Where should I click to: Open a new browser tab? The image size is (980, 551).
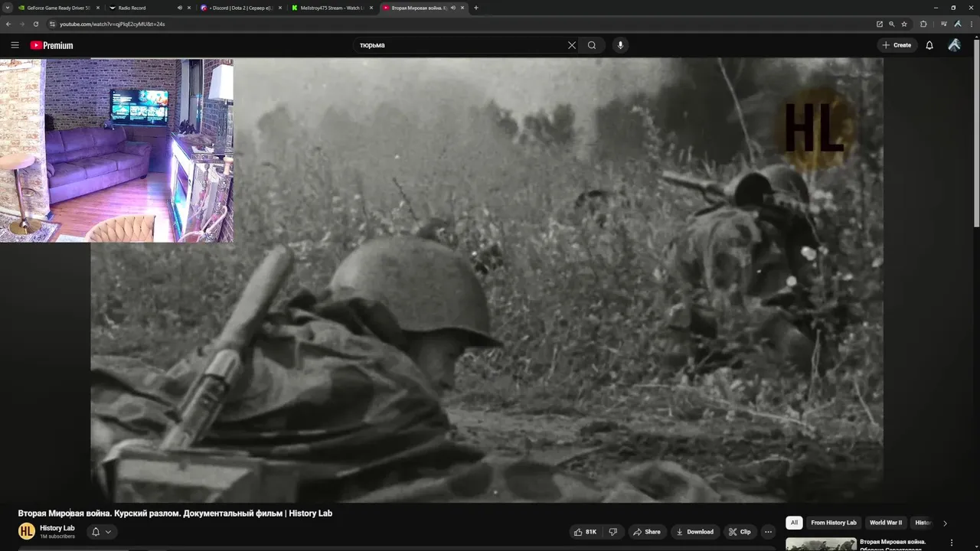coord(475,8)
